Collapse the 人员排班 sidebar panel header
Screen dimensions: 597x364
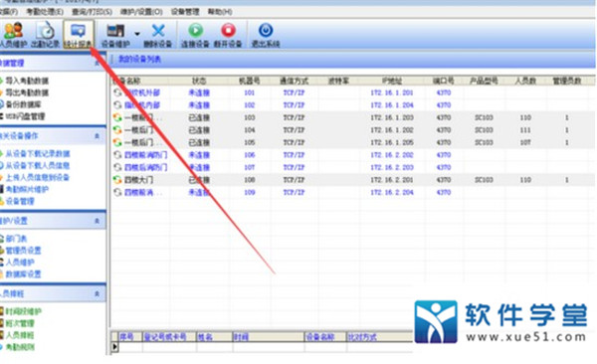[98, 293]
